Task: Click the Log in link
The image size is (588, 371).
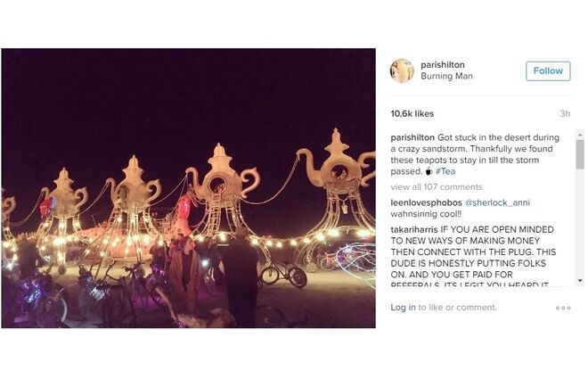Action: [x=403, y=308]
